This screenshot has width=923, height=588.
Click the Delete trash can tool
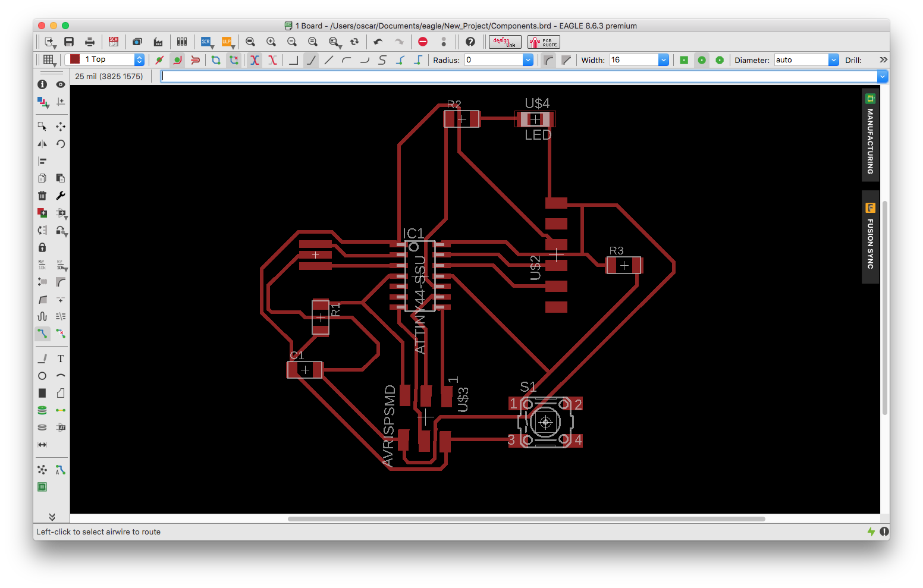pyautogui.click(x=42, y=196)
